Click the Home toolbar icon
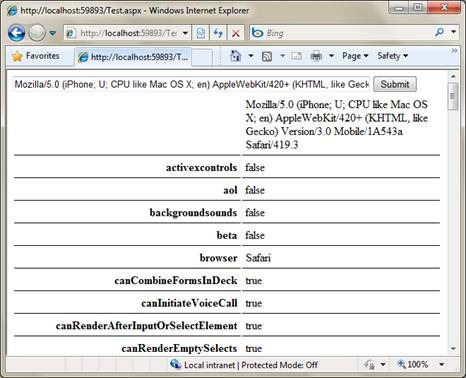The width and height of the screenshot is (466, 378). click(x=235, y=56)
